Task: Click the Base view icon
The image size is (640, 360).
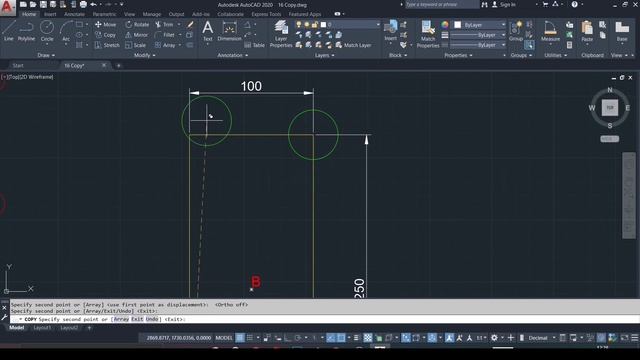Action: tap(622, 31)
